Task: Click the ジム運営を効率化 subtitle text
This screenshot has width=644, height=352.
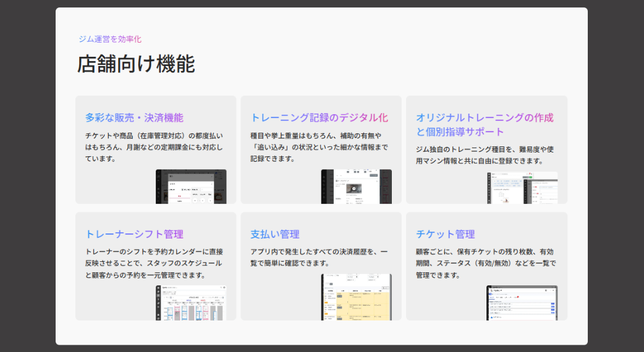Action: [x=109, y=39]
